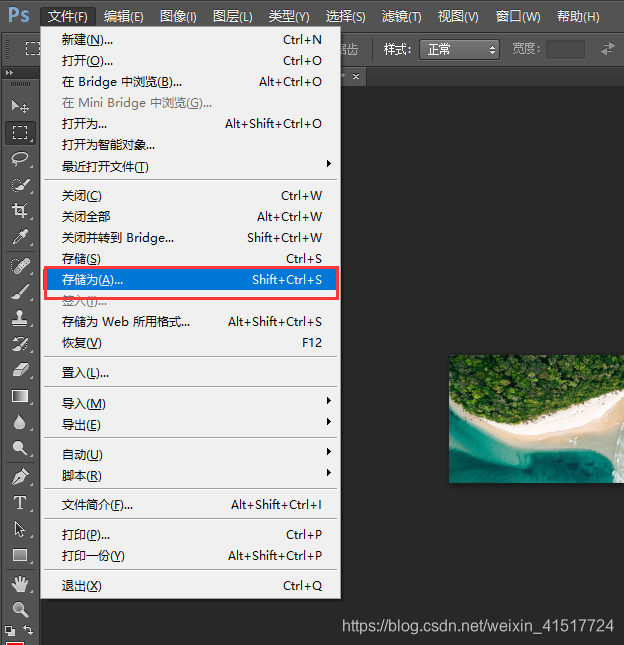This screenshot has width=624, height=645.
Task: Choose 置入(L) menu entry
Action: (191, 373)
